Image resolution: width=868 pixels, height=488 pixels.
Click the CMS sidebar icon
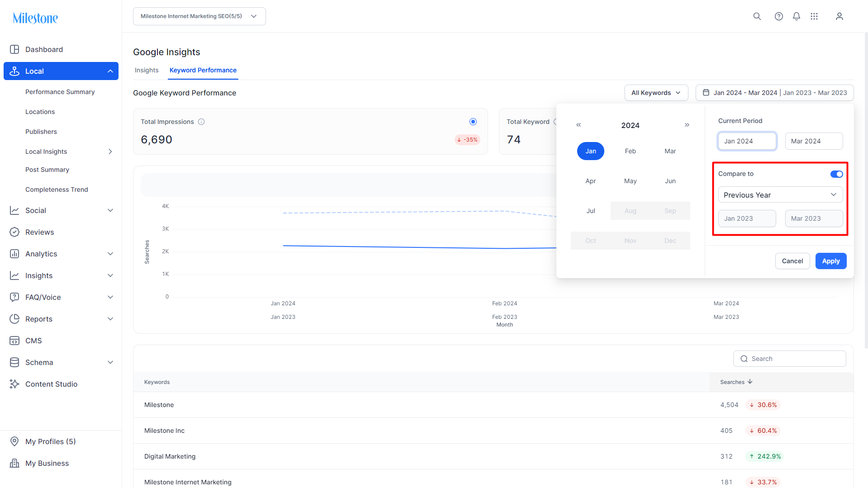pyautogui.click(x=14, y=341)
